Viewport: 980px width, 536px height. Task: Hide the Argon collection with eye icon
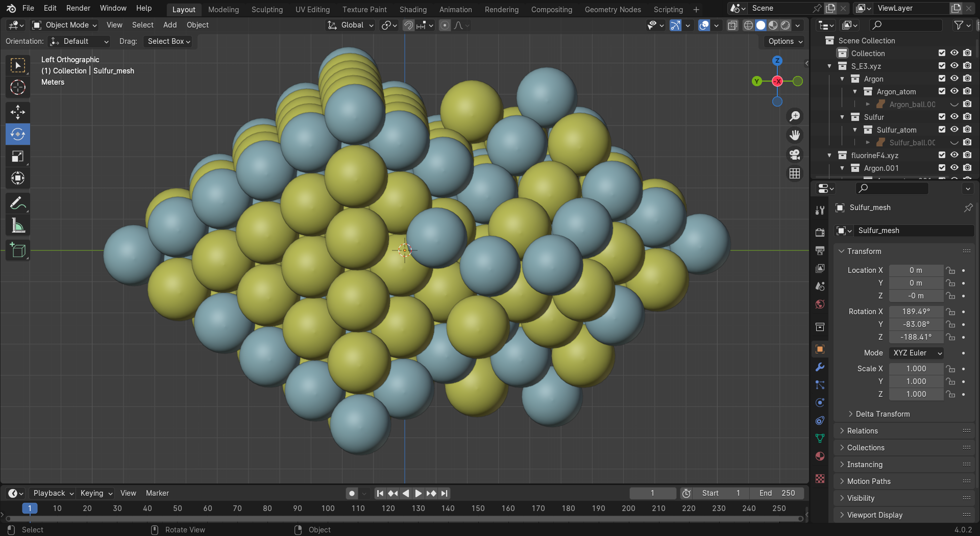coord(954,79)
